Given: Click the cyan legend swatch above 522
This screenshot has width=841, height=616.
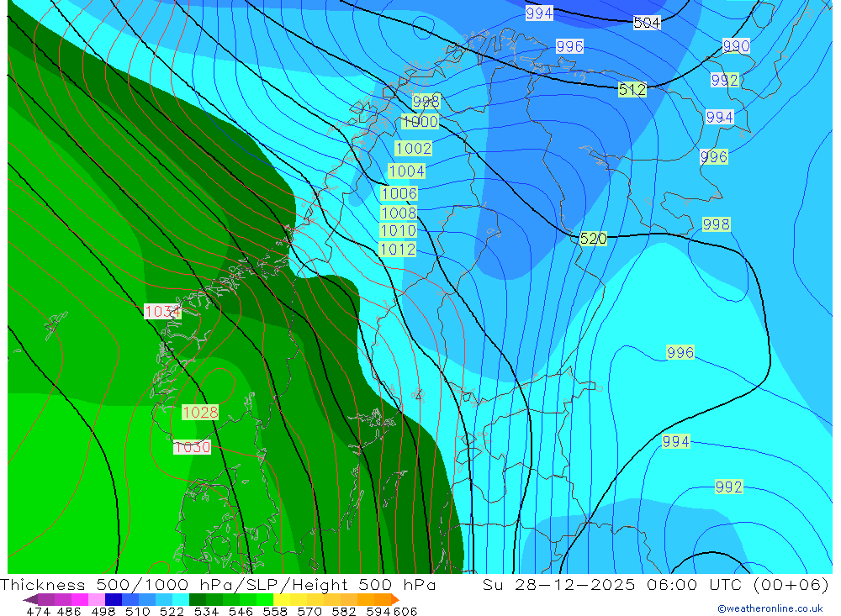Looking at the screenshot, I should click(x=181, y=599).
